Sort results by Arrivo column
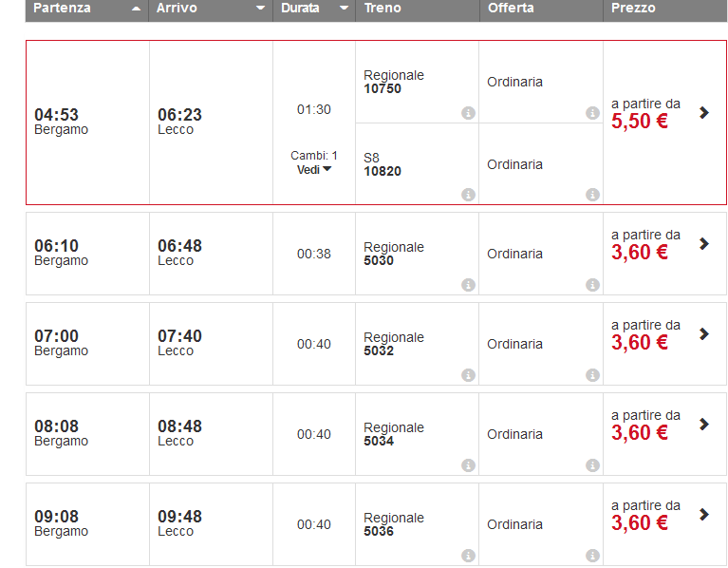Image resolution: width=728 pixels, height=568 pixels. tap(211, 8)
